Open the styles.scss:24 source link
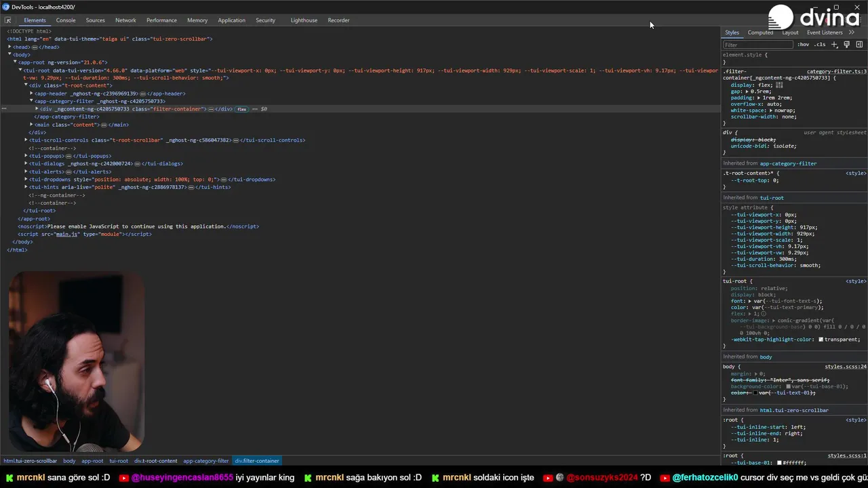This screenshot has height=488, width=868. (x=846, y=367)
